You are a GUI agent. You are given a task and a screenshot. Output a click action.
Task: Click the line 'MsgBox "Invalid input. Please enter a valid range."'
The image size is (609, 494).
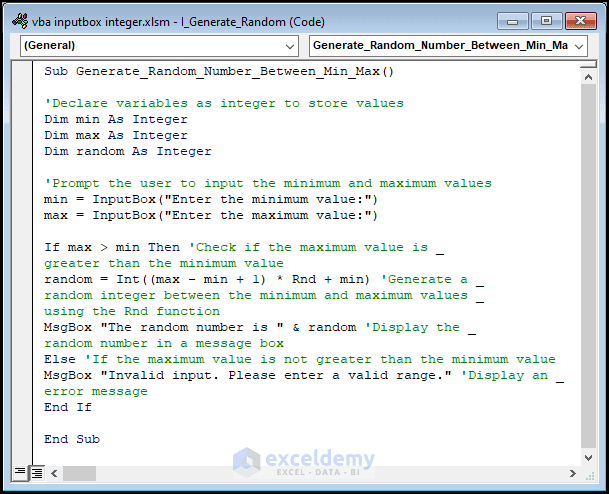point(248,375)
